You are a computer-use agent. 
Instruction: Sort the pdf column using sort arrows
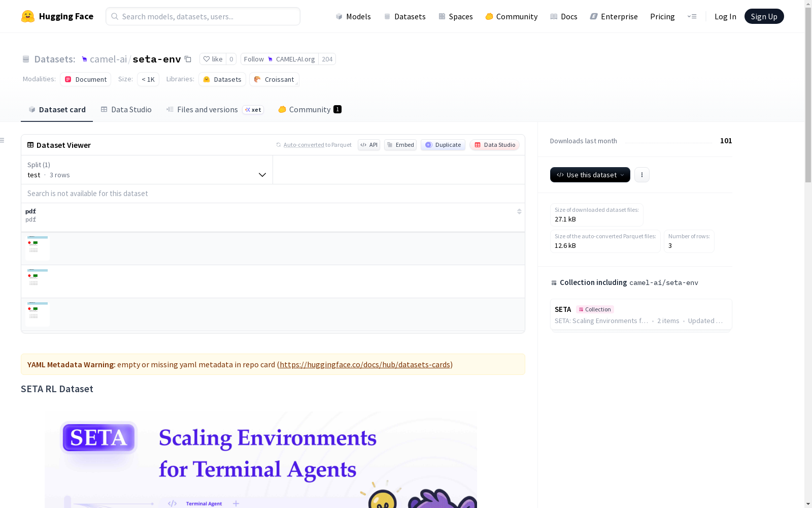pyautogui.click(x=519, y=211)
